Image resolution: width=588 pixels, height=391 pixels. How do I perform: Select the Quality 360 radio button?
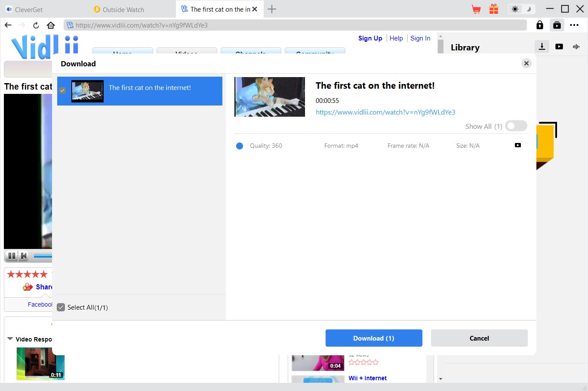[x=240, y=146]
